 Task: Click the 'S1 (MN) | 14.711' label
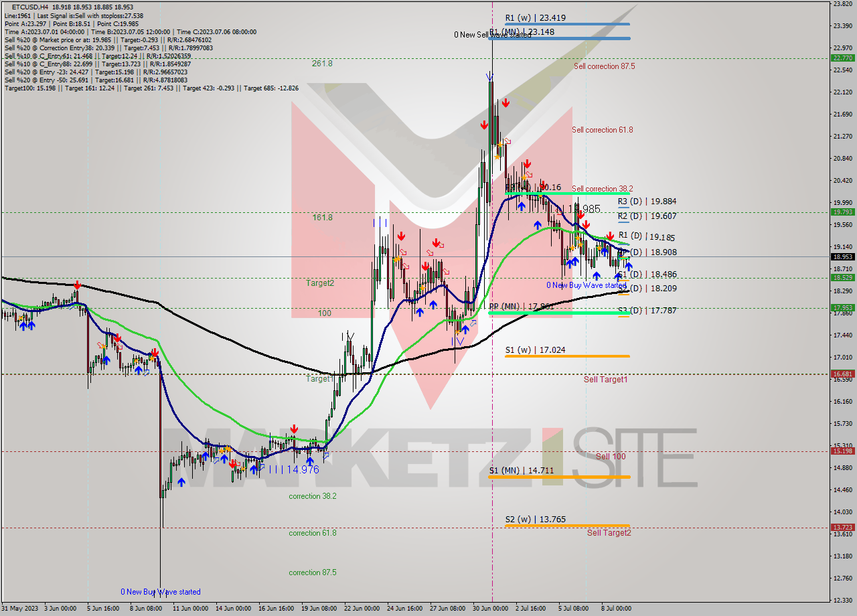point(521,471)
